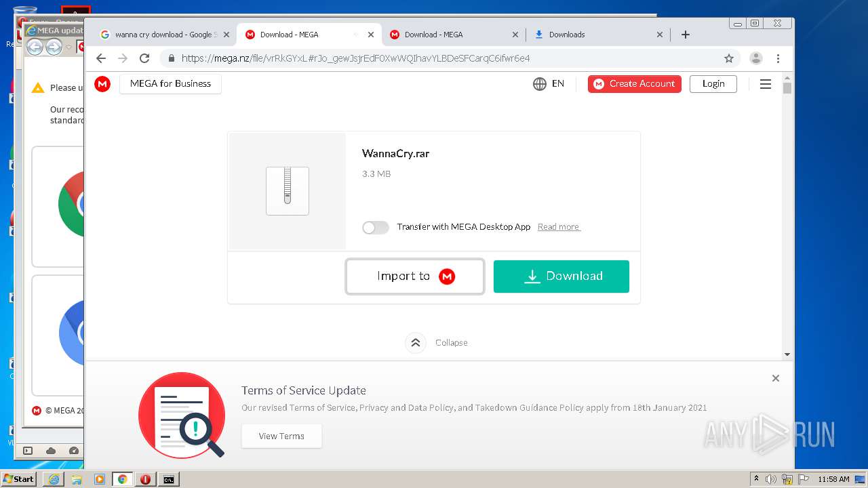868x488 pixels.
Task: Click the volume speaker tray icon
Action: (771, 479)
